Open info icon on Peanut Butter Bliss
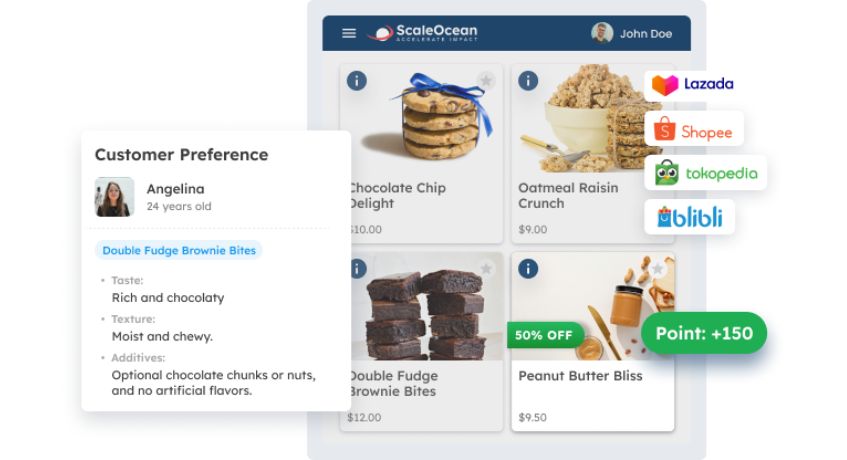847x460 pixels. pos(528,268)
